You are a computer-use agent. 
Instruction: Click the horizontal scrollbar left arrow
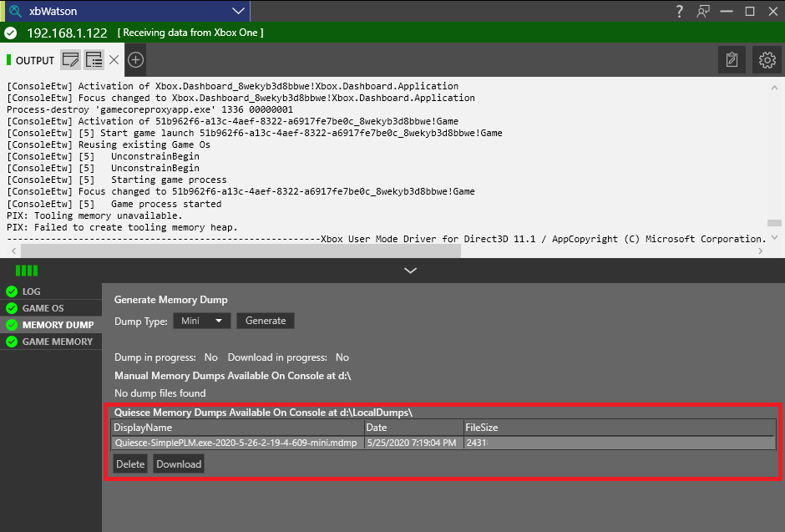click(13, 251)
